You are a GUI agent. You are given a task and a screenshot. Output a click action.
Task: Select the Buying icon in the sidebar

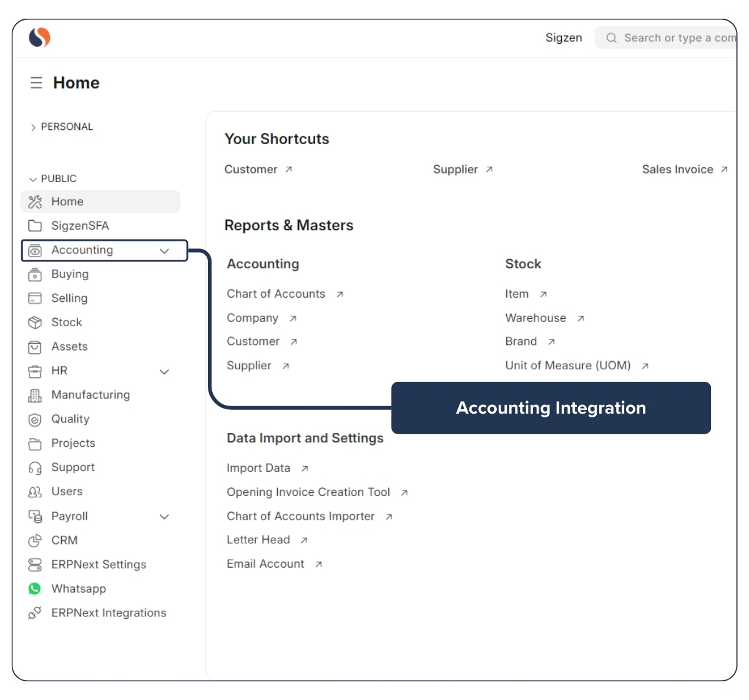click(34, 275)
